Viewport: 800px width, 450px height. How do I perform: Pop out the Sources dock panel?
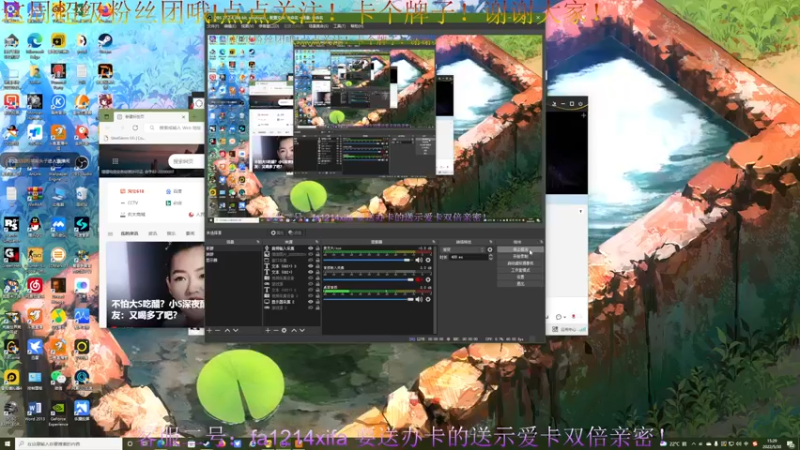[x=316, y=242]
